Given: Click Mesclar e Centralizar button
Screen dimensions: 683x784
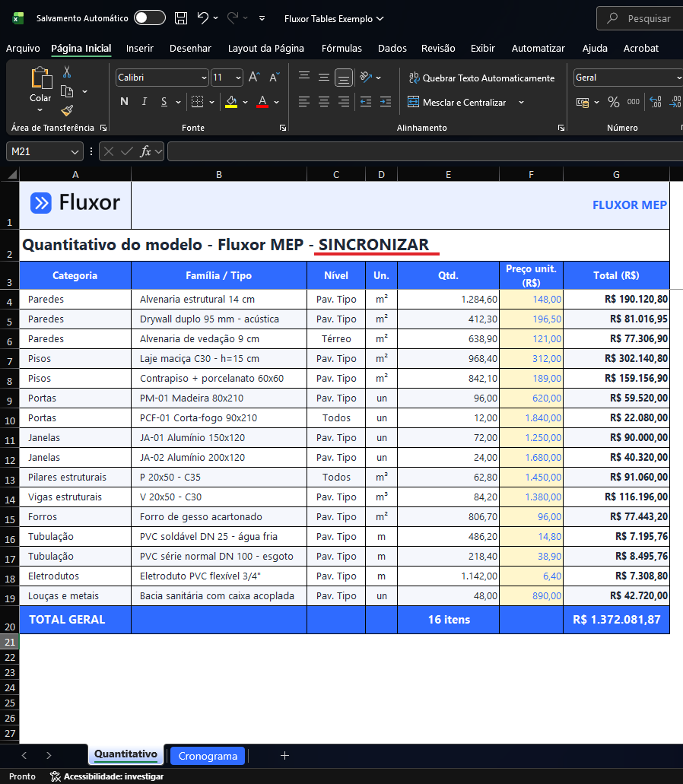Looking at the screenshot, I should (457, 102).
